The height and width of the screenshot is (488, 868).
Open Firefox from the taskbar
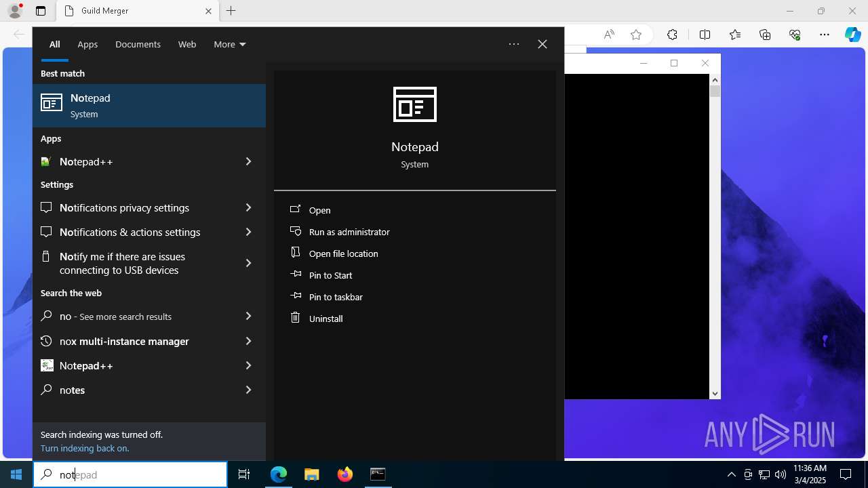344,474
